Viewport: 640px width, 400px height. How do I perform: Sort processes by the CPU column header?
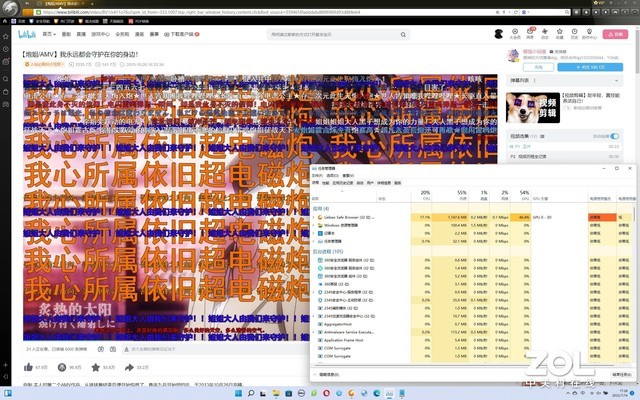[424, 196]
